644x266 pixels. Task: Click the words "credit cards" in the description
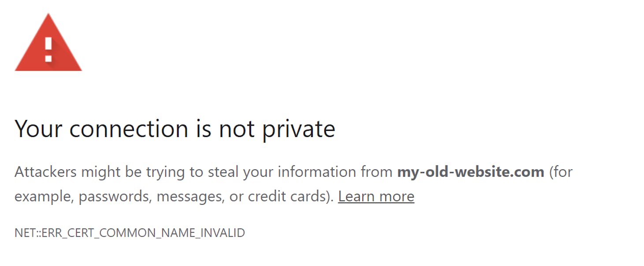(x=289, y=196)
